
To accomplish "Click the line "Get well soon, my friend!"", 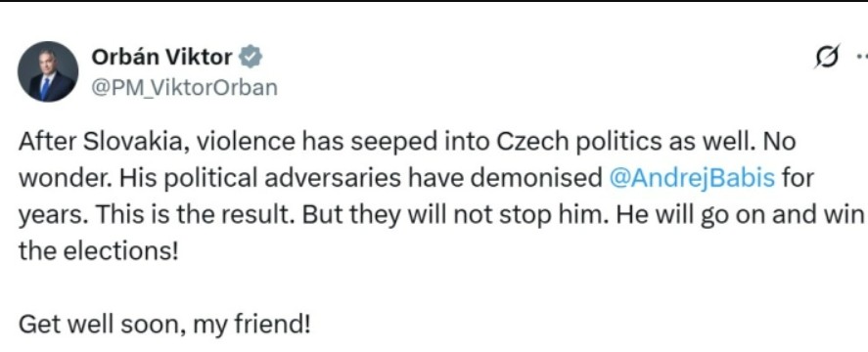I will point(164,325).
